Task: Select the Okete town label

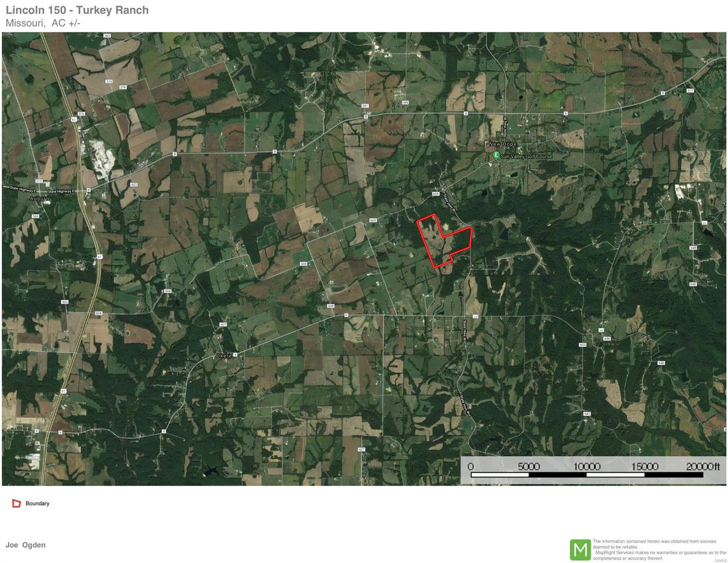Action: tap(224, 356)
